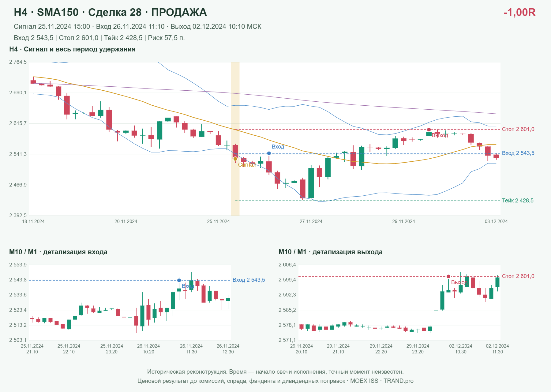551x392 pixels.
Task: Click the 25.11.2024 date label on H4 axis
Action: click(218, 221)
